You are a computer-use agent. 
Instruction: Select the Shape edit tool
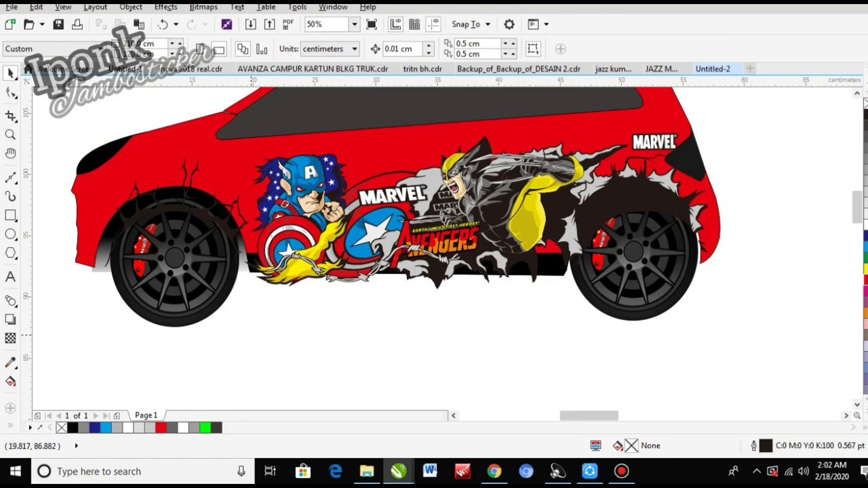[x=10, y=93]
